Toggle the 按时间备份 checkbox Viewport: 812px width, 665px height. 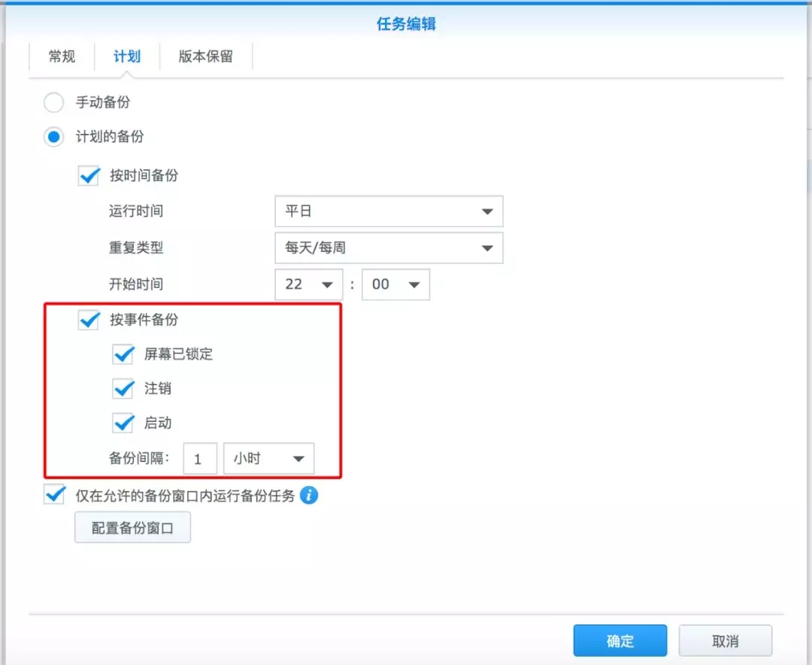(89, 175)
